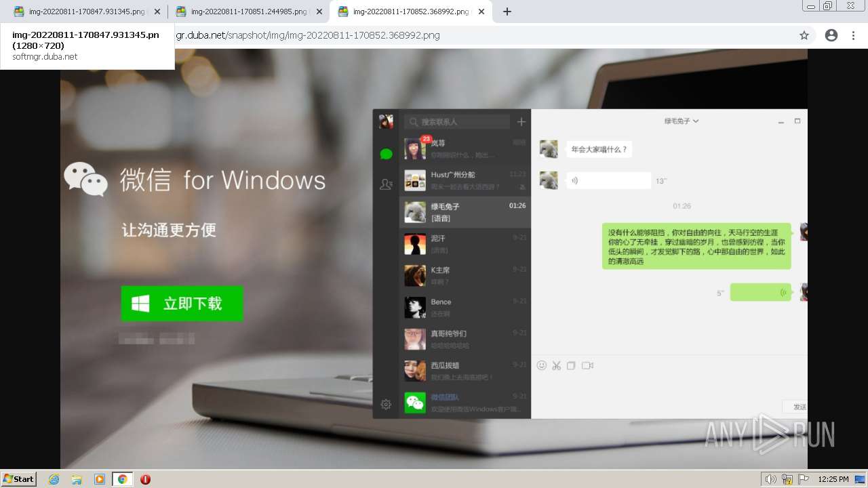Open the chat with 真哥纯爷们
This screenshot has width=868, height=488.
click(x=465, y=340)
